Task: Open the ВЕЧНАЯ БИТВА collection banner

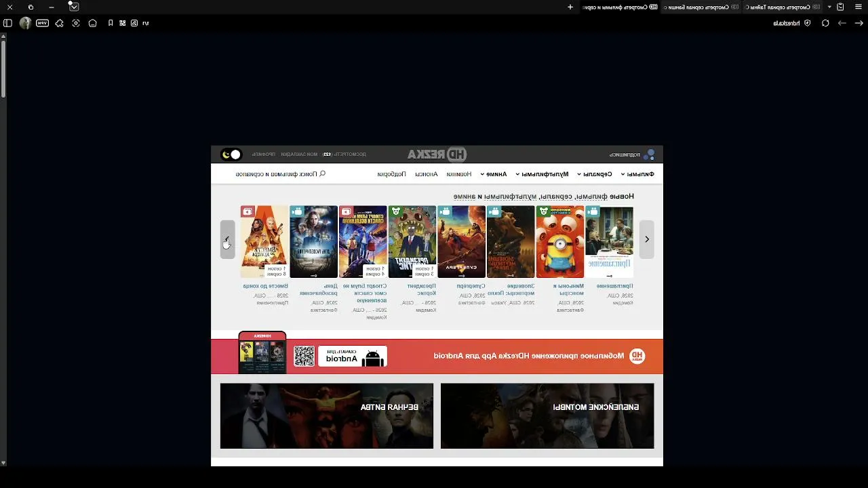Action: pyautogui.click(x=327, y=416)
